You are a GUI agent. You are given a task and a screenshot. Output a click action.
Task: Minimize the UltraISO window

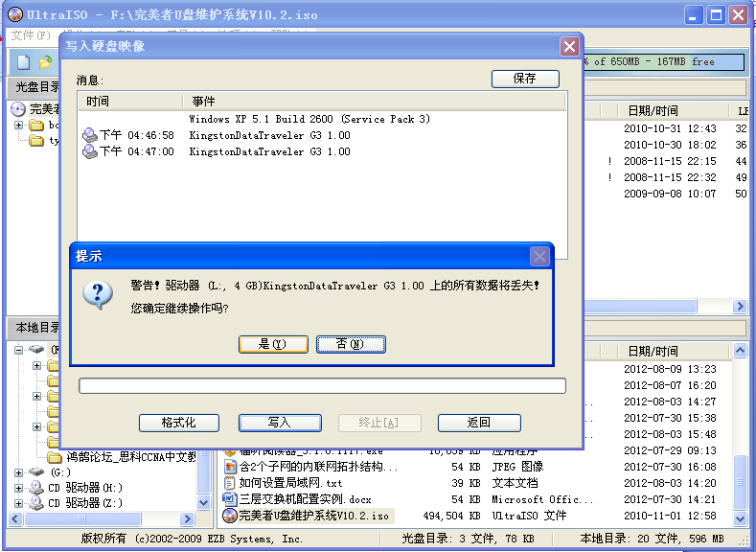[x=694, y=15]
